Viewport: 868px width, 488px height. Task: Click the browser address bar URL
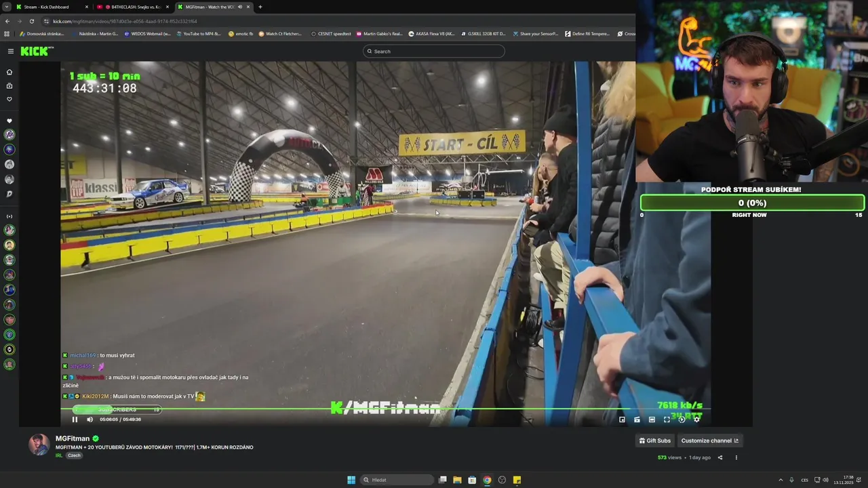pyautogui.click(x=125, y=21)
